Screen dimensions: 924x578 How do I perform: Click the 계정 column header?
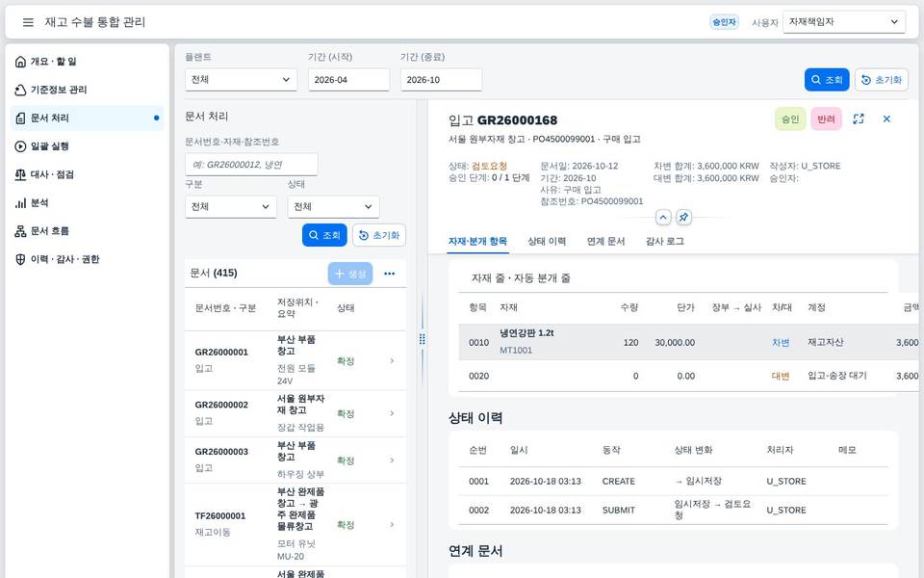[x=816, y=307]
